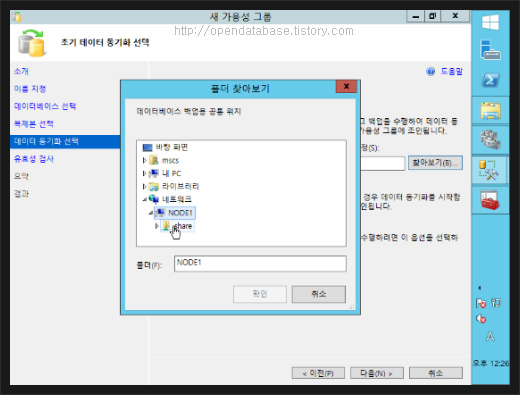Expand the 내 PC tree node
The height and width of the screenshot is (395, 520).
144,173
